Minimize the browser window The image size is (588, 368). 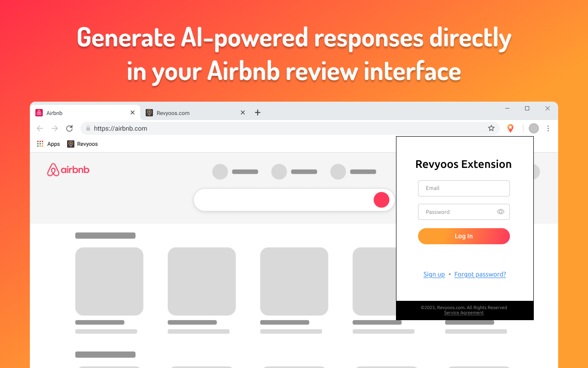[x=507, y=109]
